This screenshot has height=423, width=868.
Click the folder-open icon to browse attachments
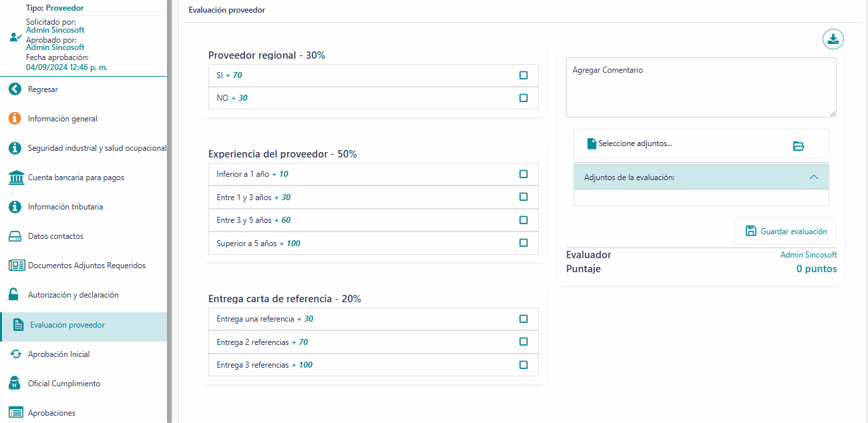point(799,146)
